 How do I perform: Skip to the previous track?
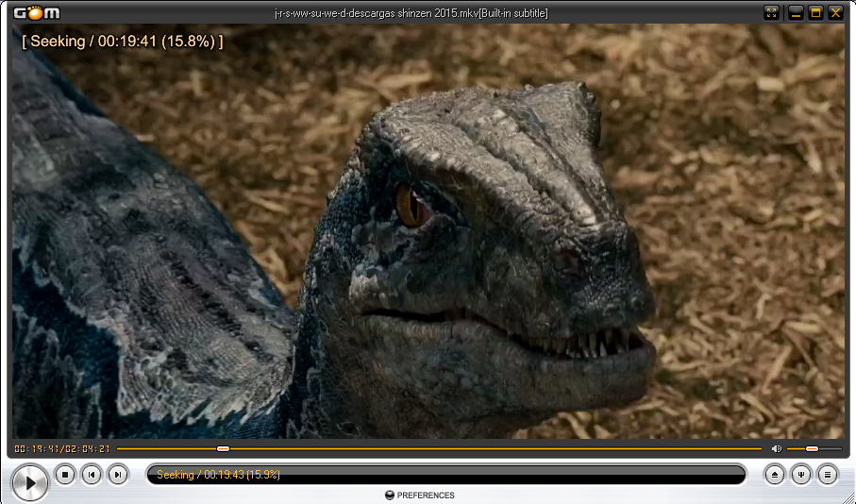point(92,475)
